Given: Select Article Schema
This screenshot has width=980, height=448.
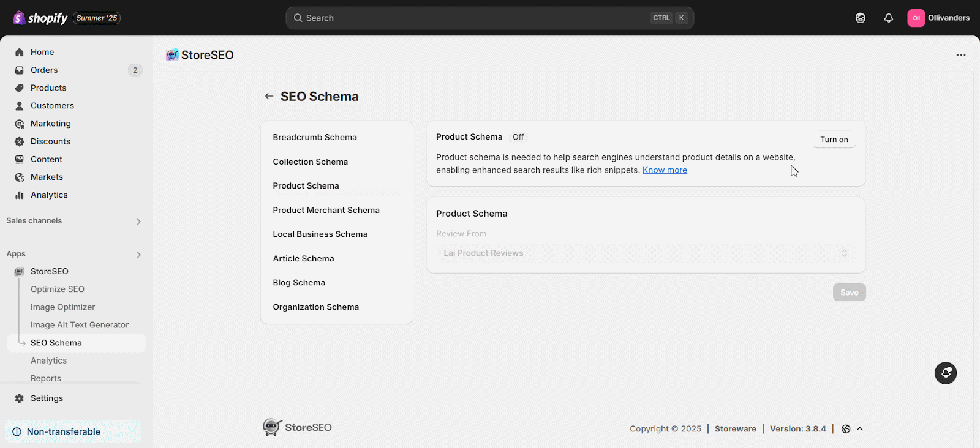Looking at the screenshot, I should [304, 259].
